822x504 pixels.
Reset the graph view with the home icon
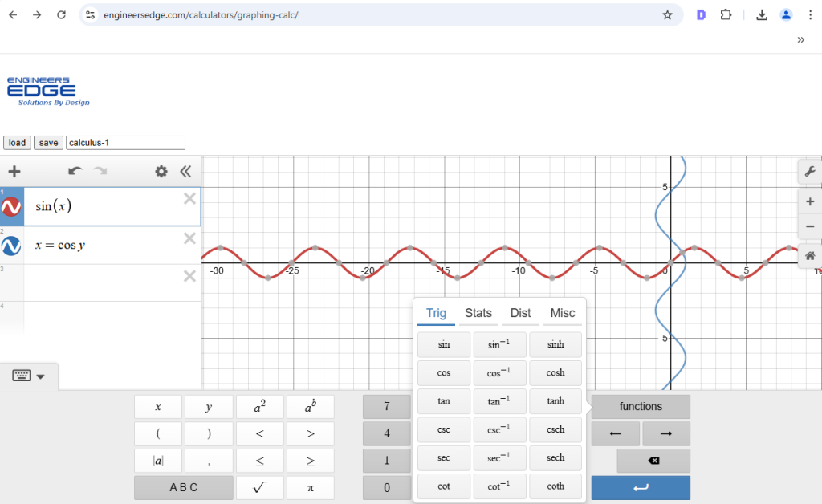810,253
